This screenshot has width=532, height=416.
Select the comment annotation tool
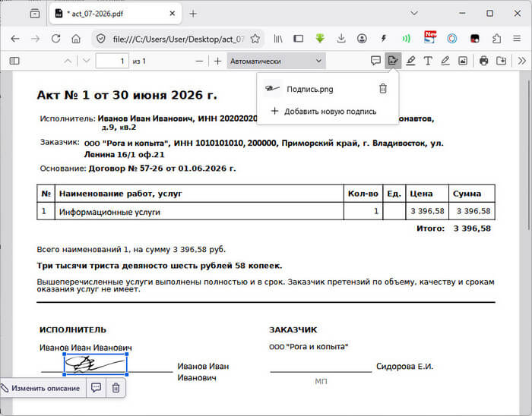click(x=375, y=61)
